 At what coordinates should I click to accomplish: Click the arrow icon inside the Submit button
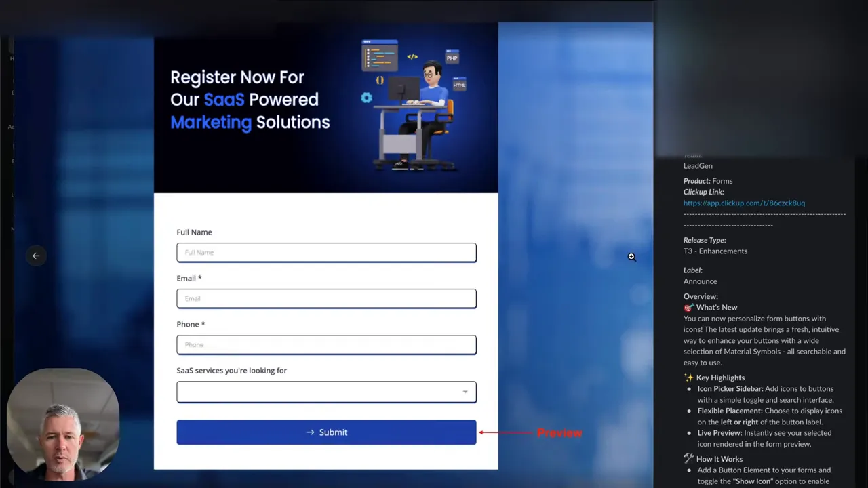pos(310,432)
